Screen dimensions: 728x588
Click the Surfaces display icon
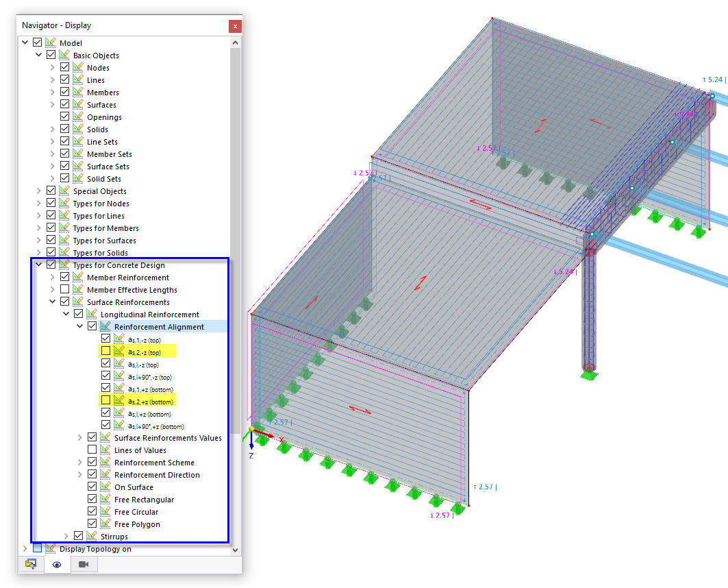point(78,104)
